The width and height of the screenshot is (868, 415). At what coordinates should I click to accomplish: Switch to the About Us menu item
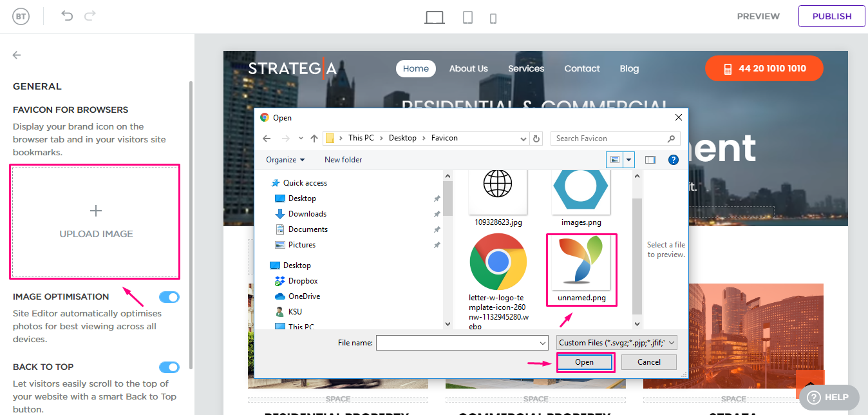coord(468,68)
